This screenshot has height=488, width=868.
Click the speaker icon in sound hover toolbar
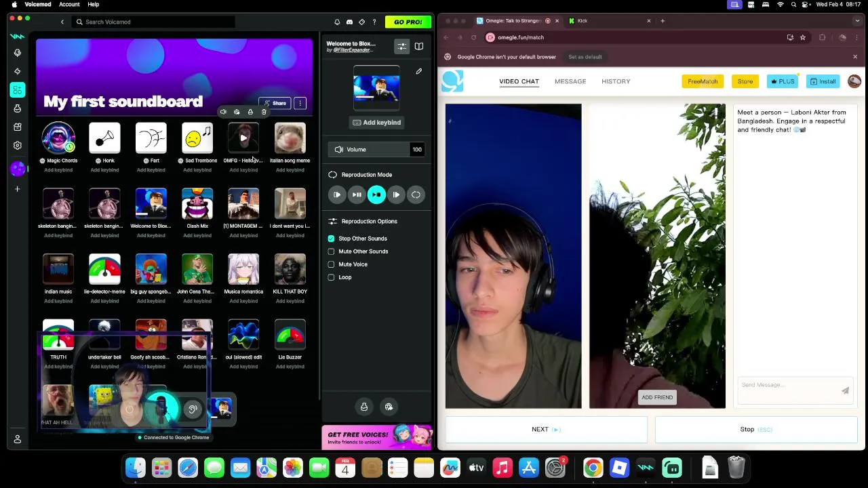(223, 112)
